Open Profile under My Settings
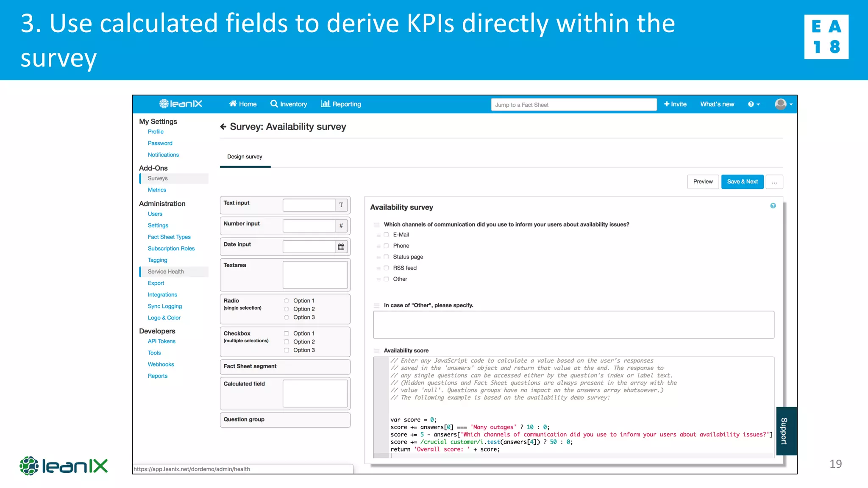 [156, 132]
